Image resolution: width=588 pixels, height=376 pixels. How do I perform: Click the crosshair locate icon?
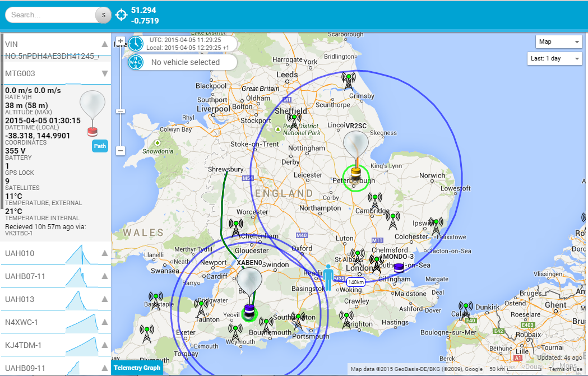(x=121, y=15)
